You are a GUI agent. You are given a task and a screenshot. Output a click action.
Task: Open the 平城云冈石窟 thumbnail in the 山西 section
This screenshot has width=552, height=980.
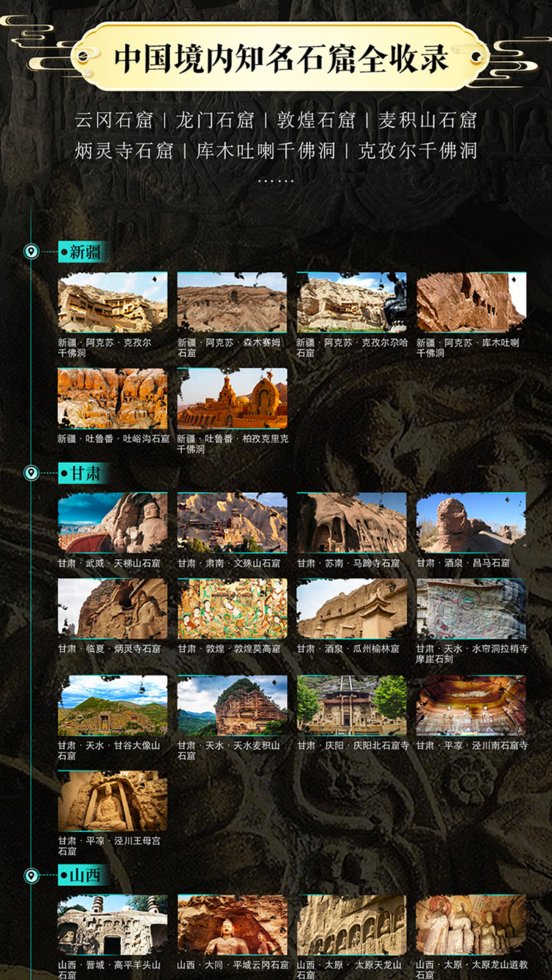(x=232, y=925)
